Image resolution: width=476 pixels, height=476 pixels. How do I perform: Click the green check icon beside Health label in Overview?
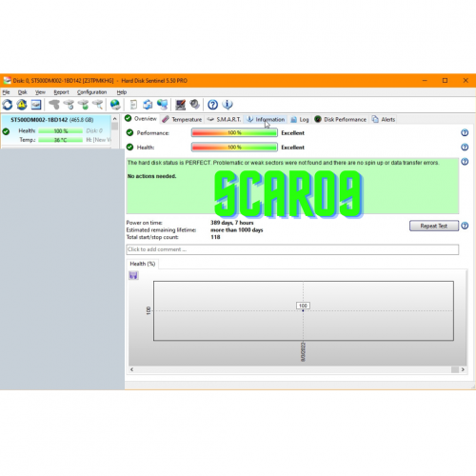coord(129,147)
